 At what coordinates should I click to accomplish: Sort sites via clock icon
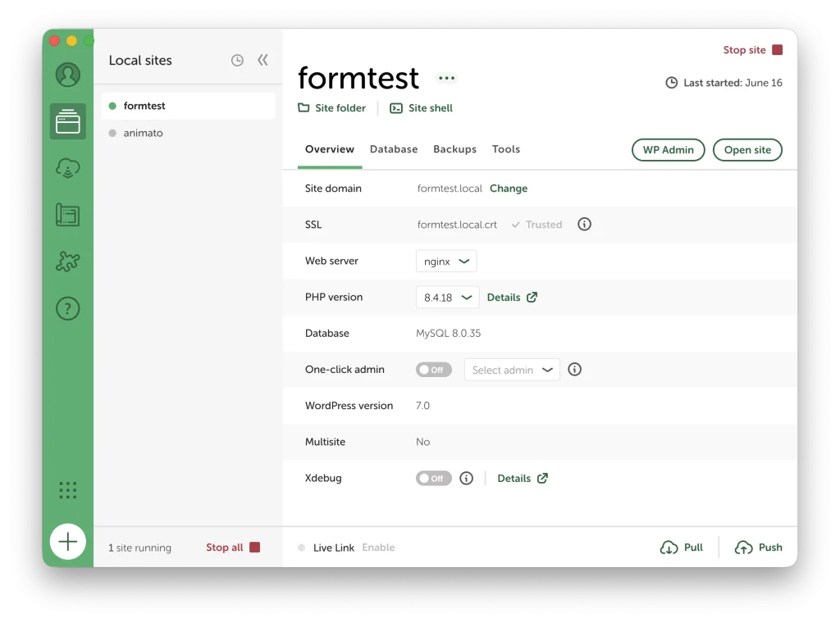[x=237, y=61]
